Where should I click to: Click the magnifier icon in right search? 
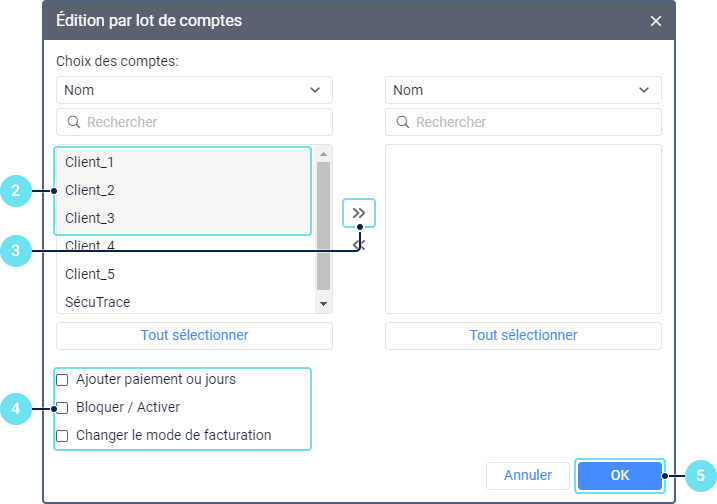tap(402, 122)
